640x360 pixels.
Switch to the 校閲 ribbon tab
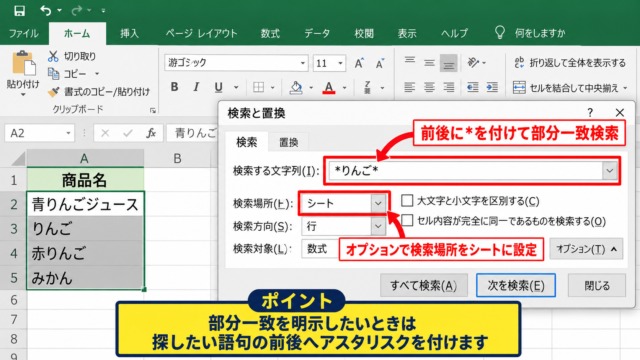(x=364, y=33)
